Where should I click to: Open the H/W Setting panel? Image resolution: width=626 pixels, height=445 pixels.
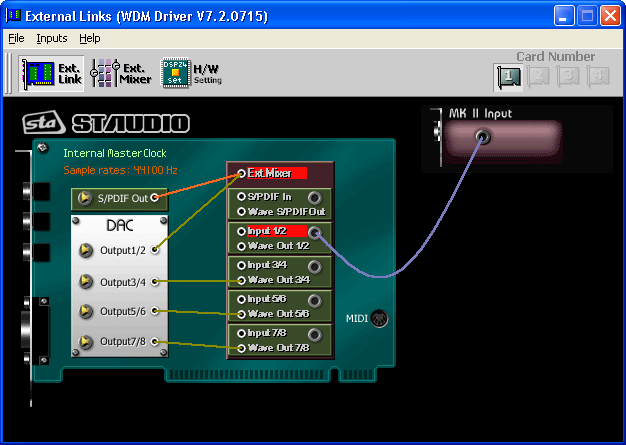point(190,73)
